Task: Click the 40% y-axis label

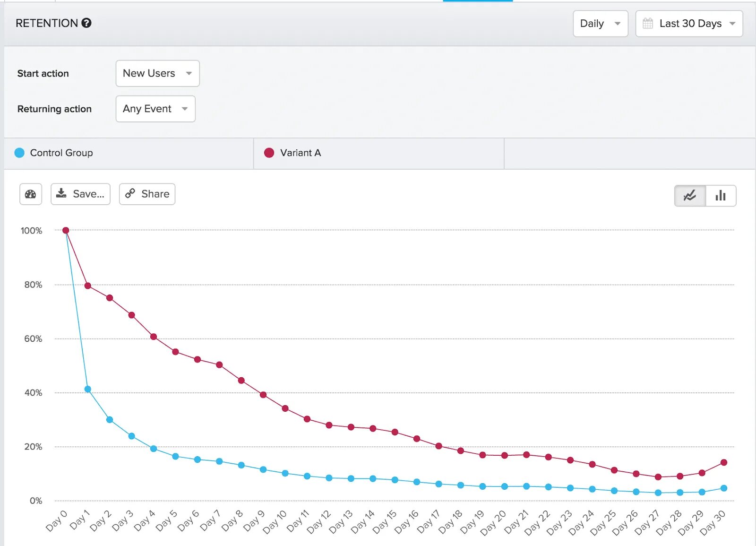Action: pos(33,393)
